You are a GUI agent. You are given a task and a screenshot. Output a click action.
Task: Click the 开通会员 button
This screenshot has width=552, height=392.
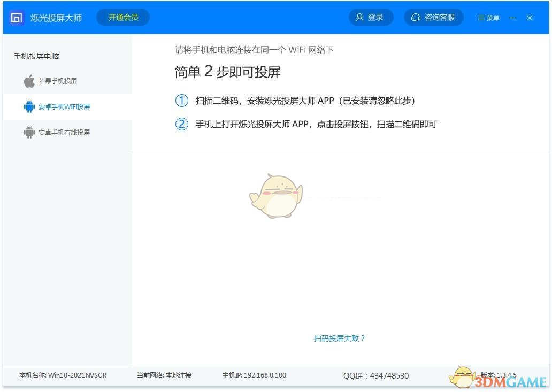[122, 17]
